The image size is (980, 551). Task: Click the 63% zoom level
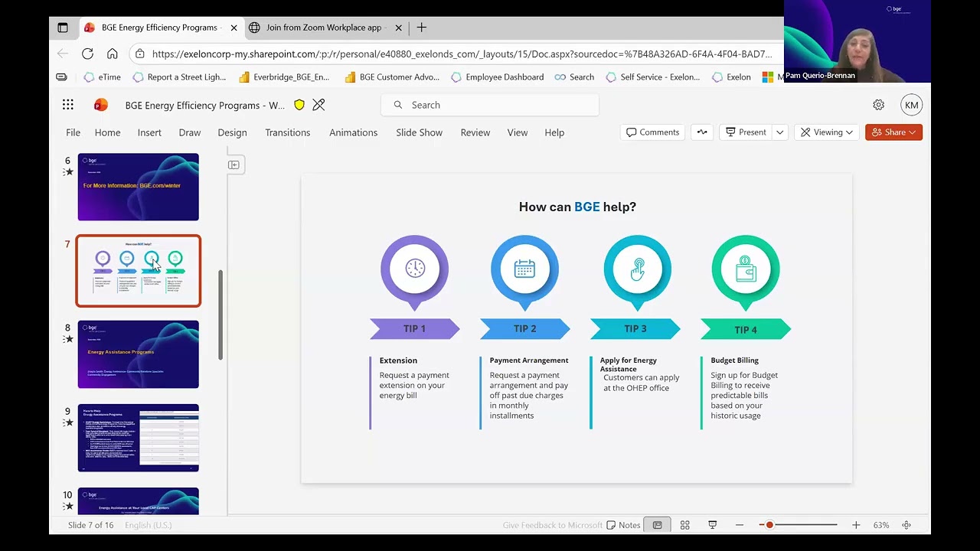click(881, 525)
